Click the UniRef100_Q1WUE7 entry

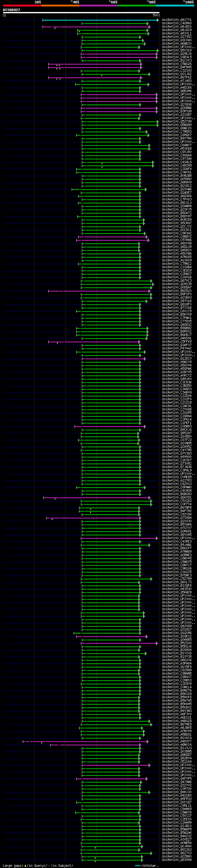[x=176, y=193]
